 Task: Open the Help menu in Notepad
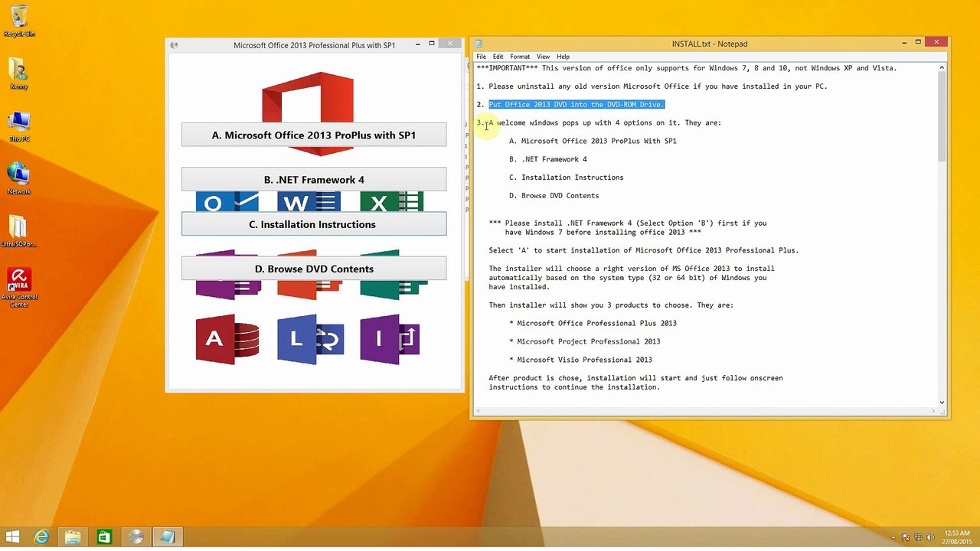563,57
